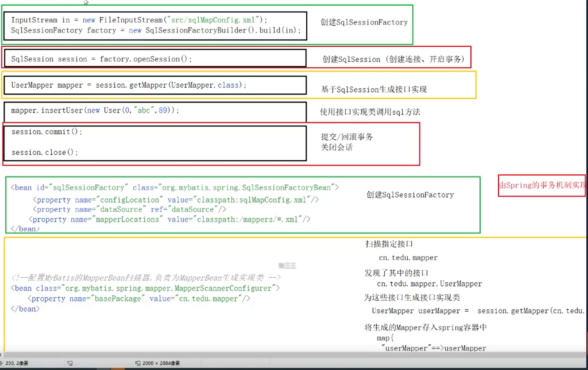
Task: Click the note 关闭会话
Action: [336, 147]
